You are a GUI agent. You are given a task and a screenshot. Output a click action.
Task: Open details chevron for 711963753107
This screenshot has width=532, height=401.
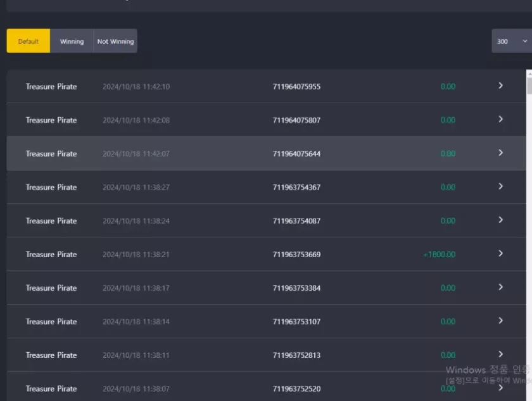point(500,321)
